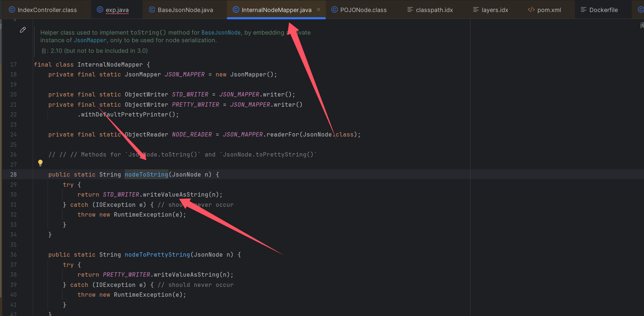Viewport: 644px width, 316px height.
Task: Open the layers.idx tab
Action: (x=491, y=10)
